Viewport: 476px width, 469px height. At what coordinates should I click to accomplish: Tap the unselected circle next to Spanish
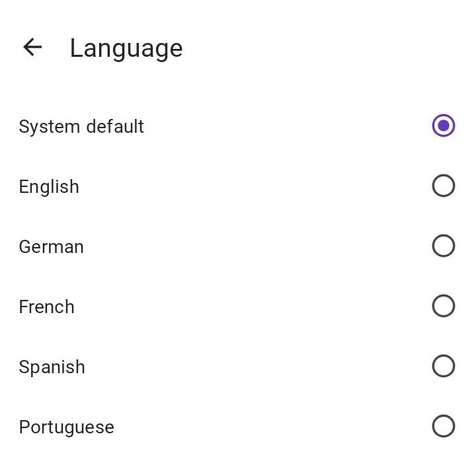[443, 366]
